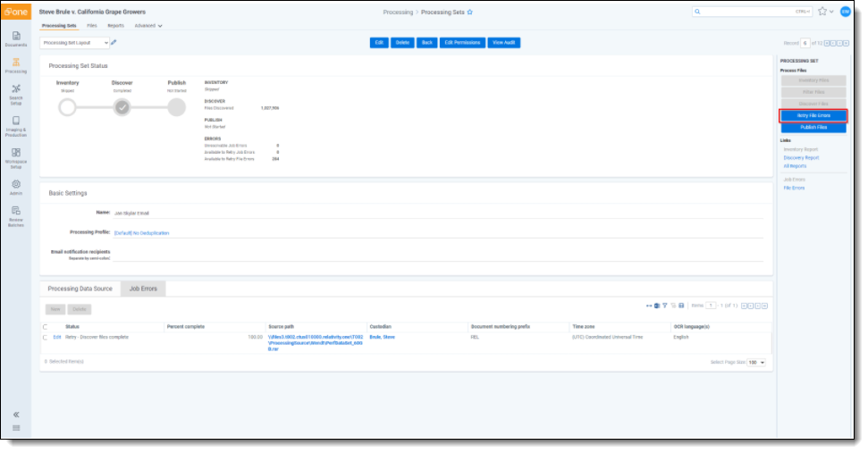Expand the Advanced tab dropdown
The width and height of the screenshot is (868, 453).
coord(148,26)
